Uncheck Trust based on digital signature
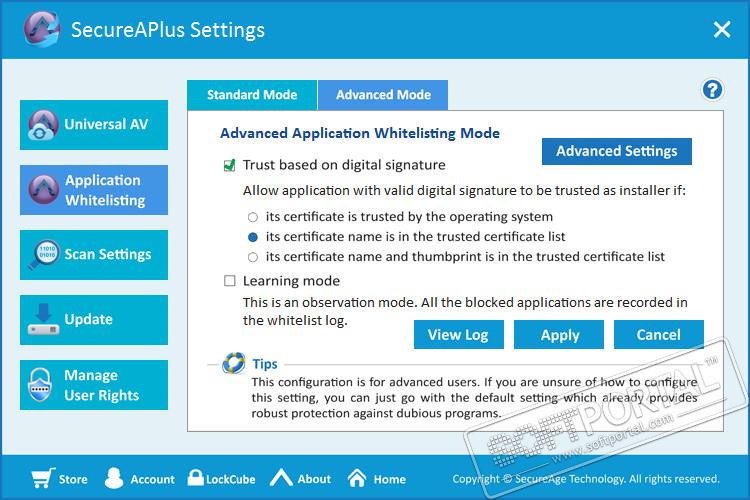 click(x=230, y=165)
